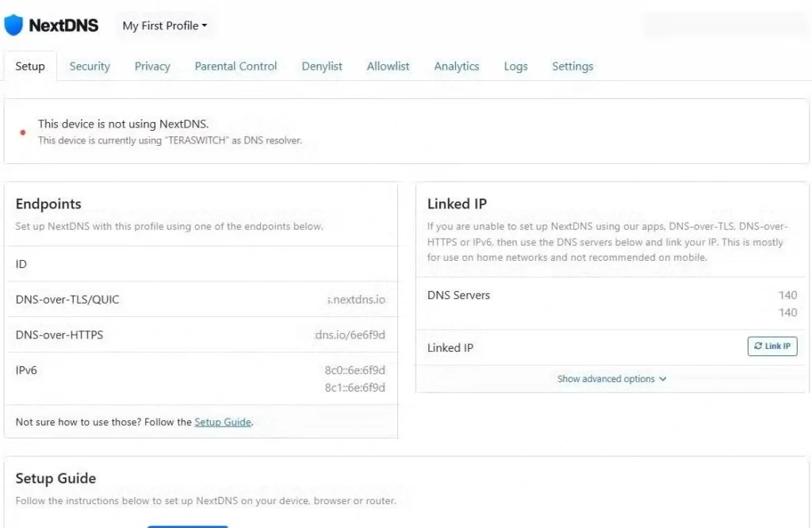Click the Link IP button
812x528 pixels.
pyautogui.click(x=772, y=346)
